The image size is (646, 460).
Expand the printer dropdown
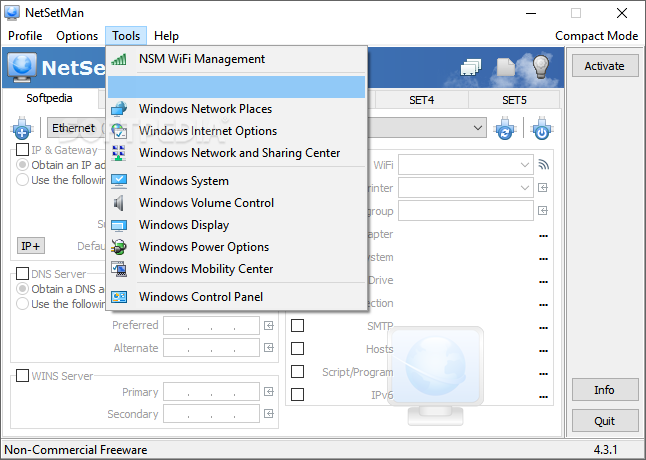[524, 188]
